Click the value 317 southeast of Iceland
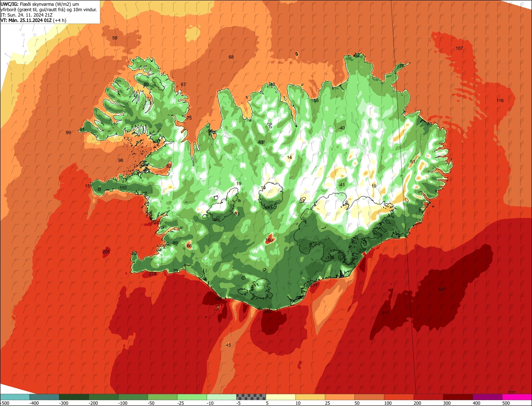 (x=385, y=313)
